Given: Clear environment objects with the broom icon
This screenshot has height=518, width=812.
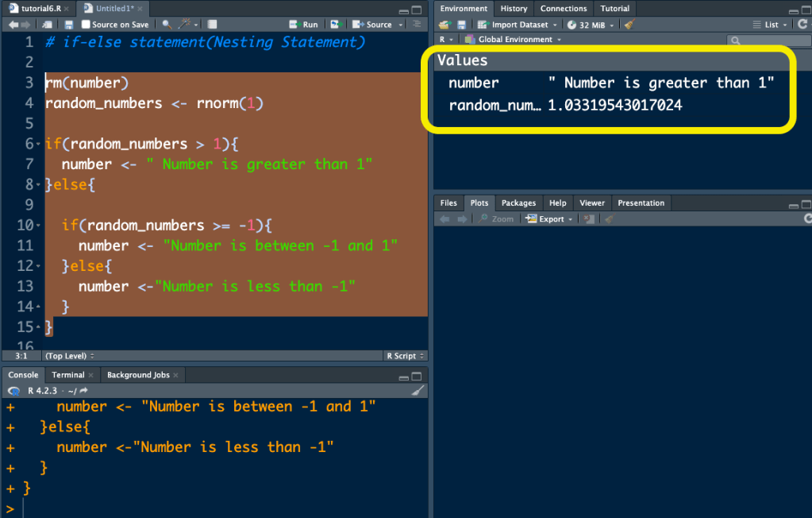Looking at the screenshot, I should pyautogui.click(x=629, y=25).
